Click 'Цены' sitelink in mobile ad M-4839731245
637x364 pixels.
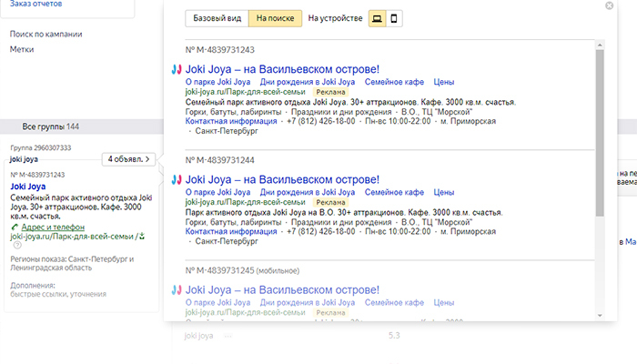[x=444, y=303]
